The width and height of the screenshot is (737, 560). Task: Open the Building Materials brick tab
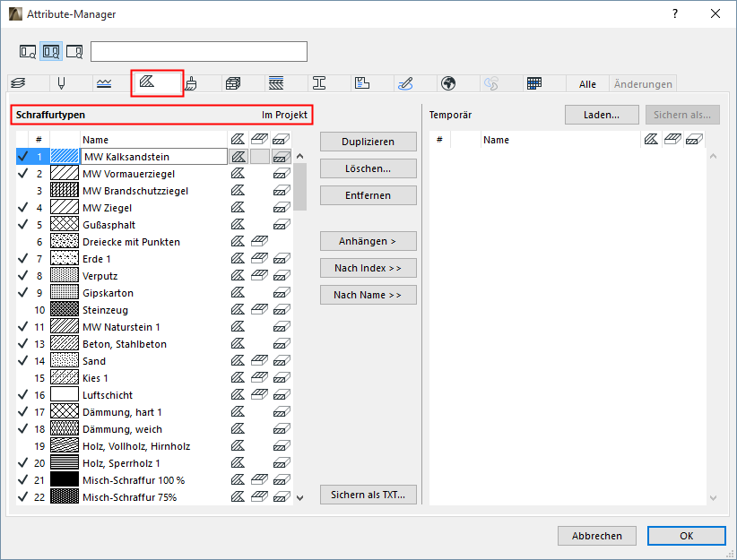tap(233, 83)
